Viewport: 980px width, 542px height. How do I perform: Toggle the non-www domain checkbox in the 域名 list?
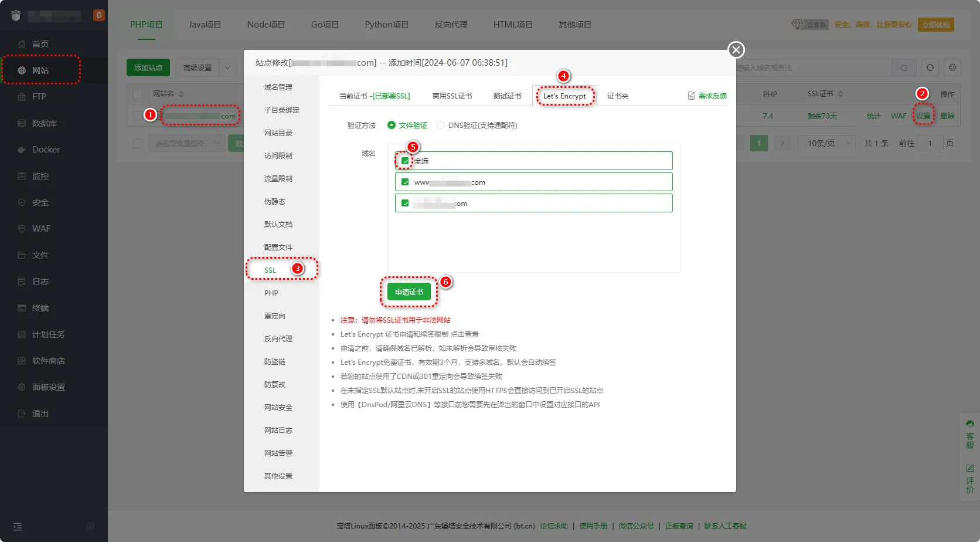405,203
